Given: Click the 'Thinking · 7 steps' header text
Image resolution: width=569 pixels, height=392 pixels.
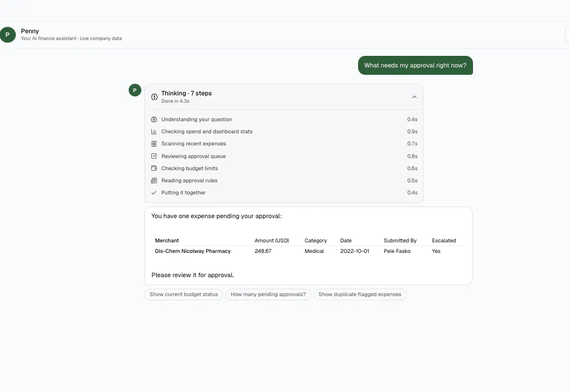Looking at the screenshot, I should 187,93.
